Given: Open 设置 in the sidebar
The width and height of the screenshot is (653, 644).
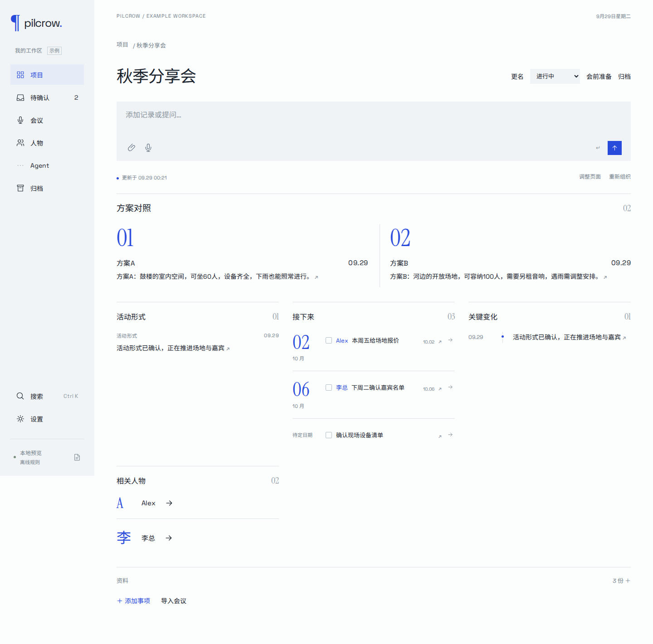Looking at the screenshot, I should [47, 419].
